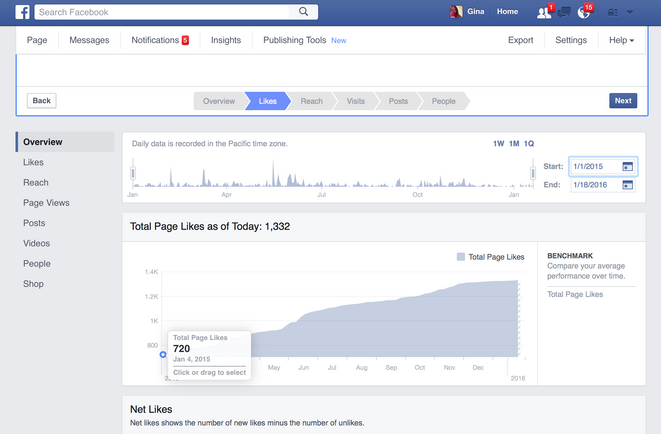The width and height of the screenshot is (661, 434).
Task: Open page Settings
Action: point(571,40)
